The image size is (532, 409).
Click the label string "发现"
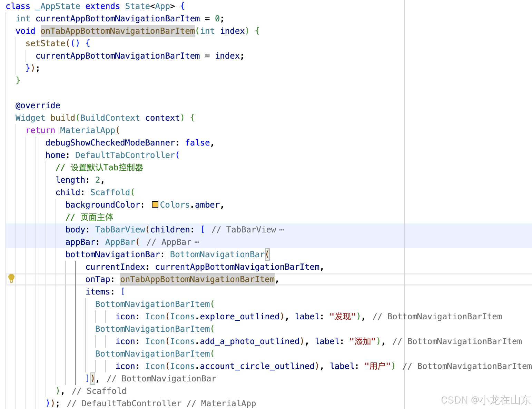pos(343,317)
